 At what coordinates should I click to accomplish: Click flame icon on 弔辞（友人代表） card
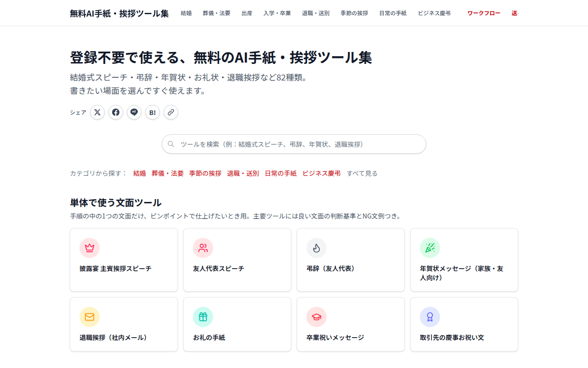(317, 248)
